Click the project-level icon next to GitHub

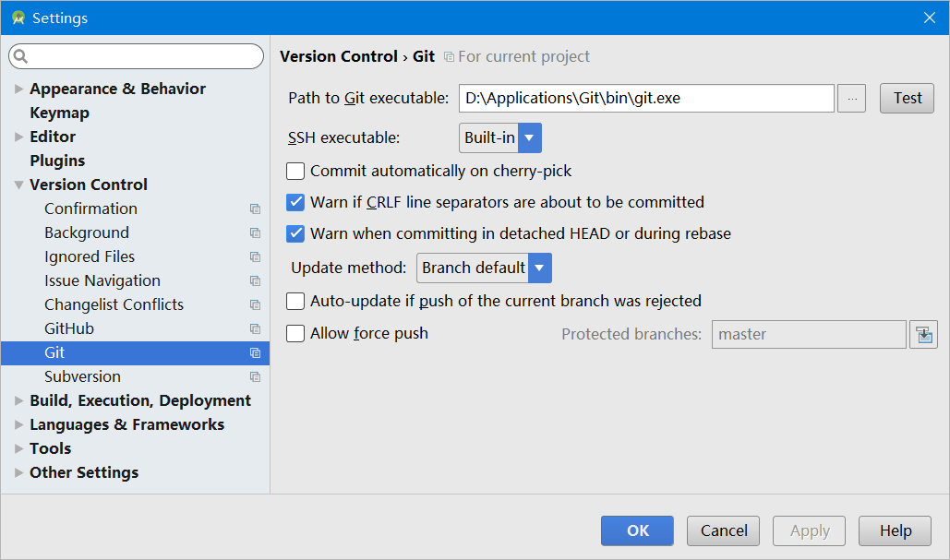(x=256, y=329)
